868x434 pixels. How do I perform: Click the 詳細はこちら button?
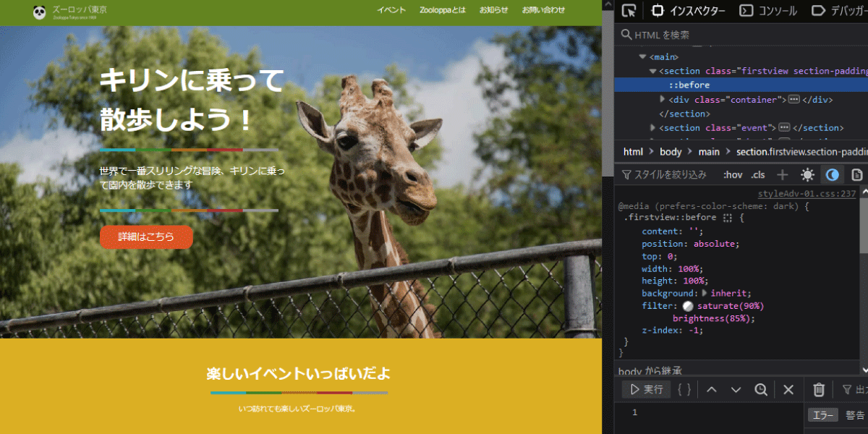pyautogui.click(x=146, y=237)
